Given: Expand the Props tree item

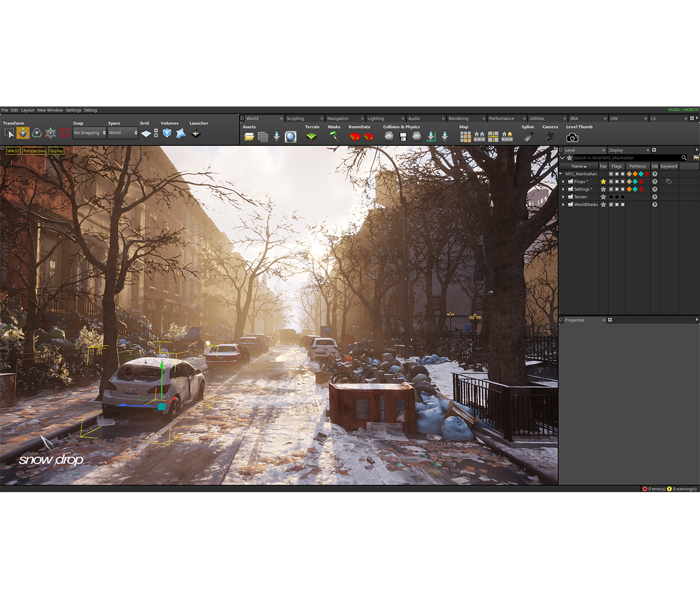Looking at the screenshot, I should click(563, 181).
